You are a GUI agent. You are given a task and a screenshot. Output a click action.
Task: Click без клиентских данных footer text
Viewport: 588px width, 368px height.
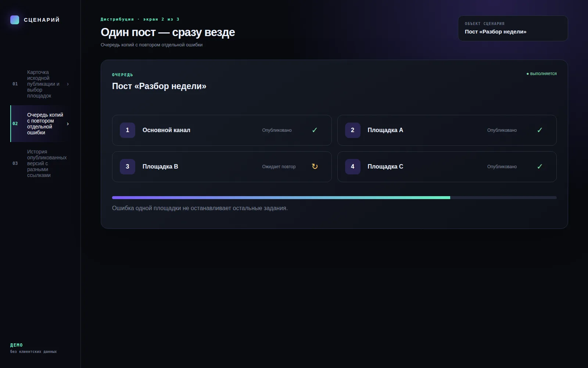pos(33,352)
